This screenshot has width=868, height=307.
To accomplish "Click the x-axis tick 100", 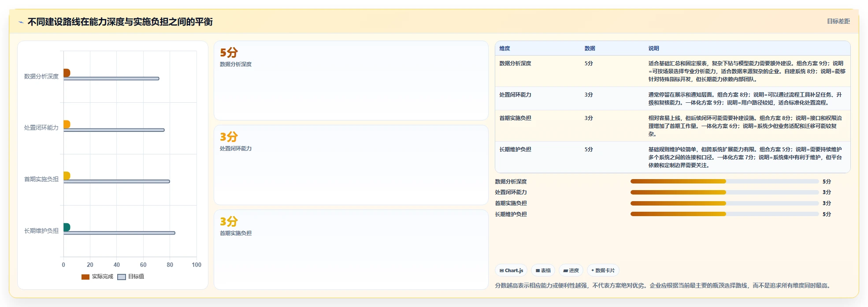I will click(x=197, y=265).
